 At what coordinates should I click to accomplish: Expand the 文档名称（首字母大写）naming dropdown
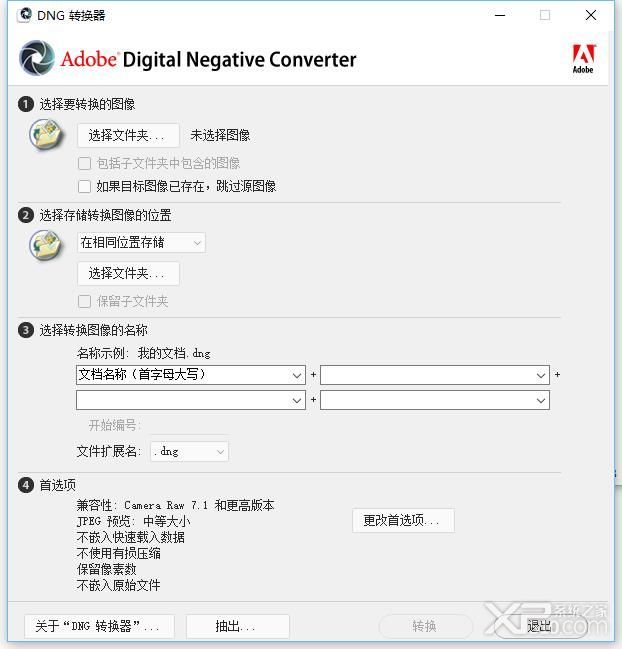(x=191, y=375)
